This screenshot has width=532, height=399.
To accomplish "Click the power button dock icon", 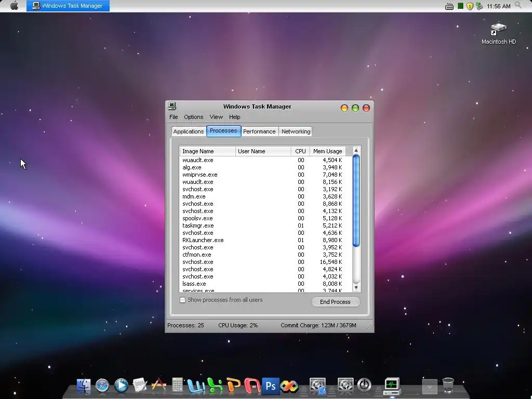I will point(364,385).
